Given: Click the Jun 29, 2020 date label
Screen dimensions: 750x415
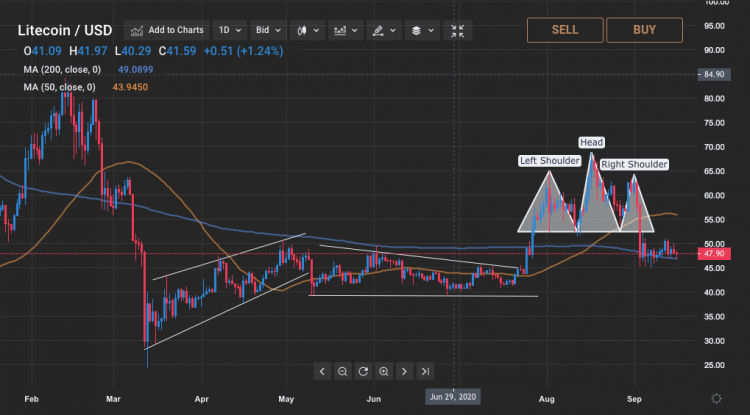Looking at the screenshot, I should pos(452,397).
